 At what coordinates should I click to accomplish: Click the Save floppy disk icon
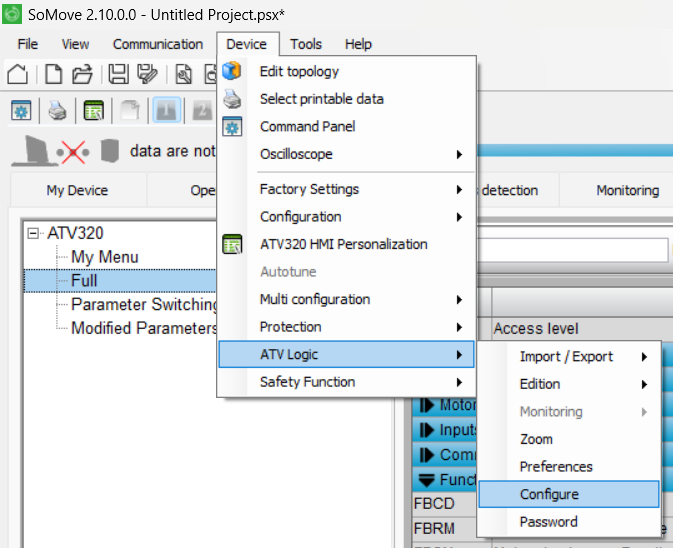click(118, 74)
